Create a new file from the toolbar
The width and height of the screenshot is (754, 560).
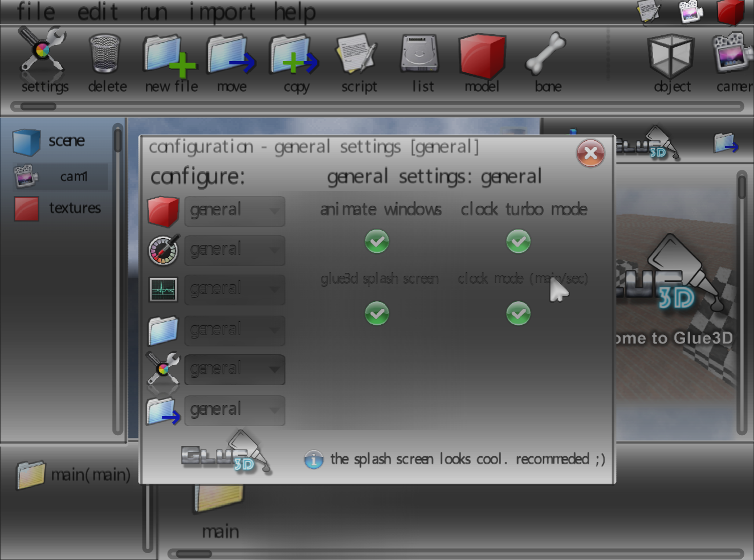point(171,62)
